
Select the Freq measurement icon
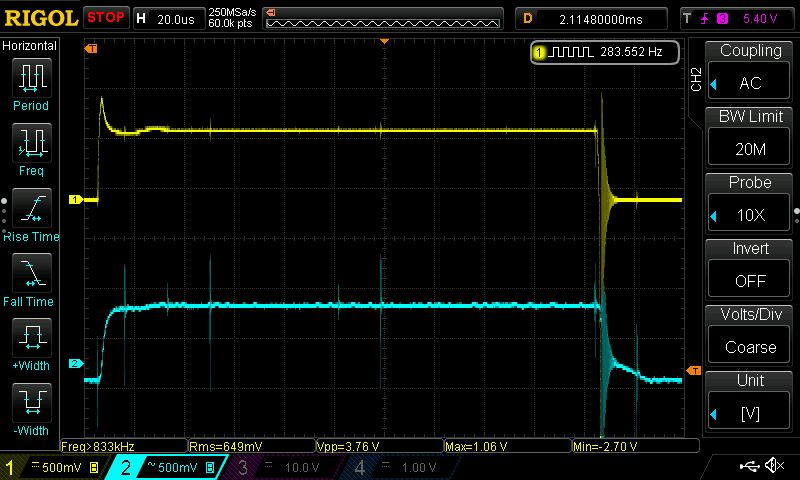tap(31, 143)
